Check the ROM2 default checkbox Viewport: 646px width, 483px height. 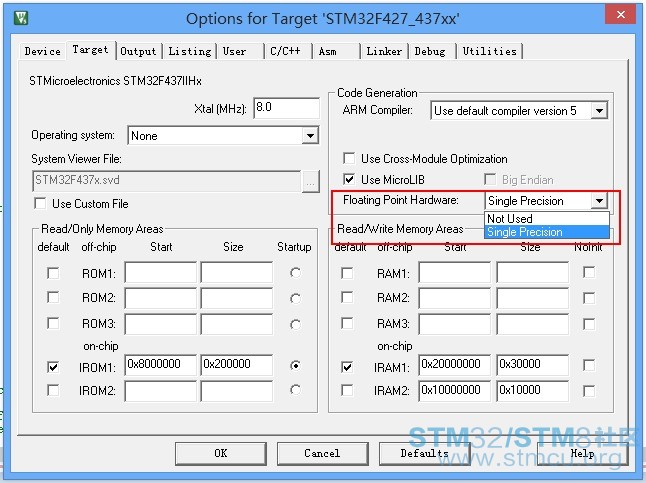53,297
